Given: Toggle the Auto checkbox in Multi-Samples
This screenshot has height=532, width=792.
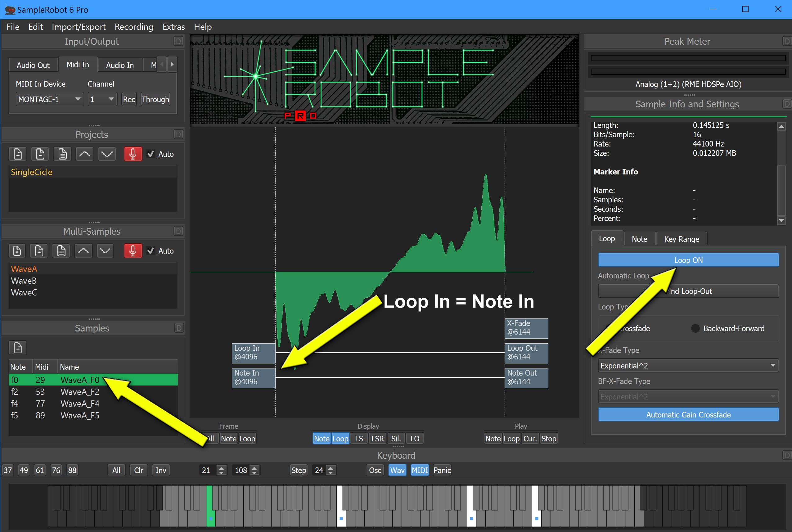Looking at the screenshot, I should pyautogui.click(x=151, y=251).
